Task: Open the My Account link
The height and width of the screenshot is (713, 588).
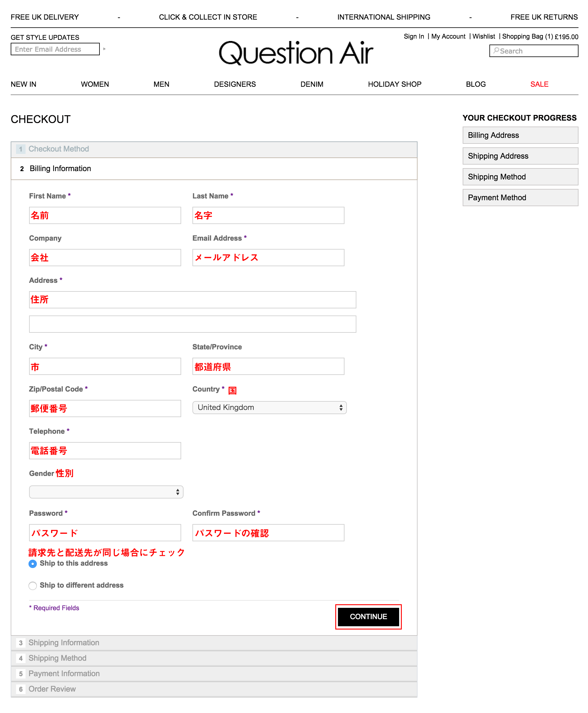Action: [448, 36]
